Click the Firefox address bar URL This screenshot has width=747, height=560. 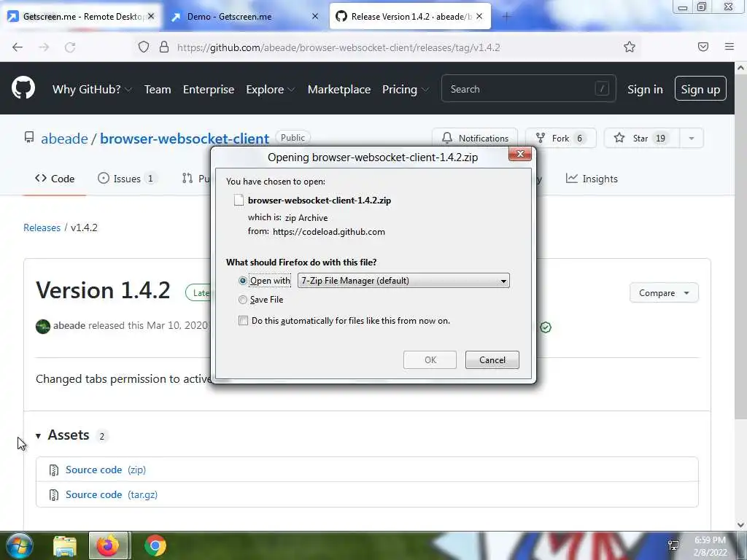[x=338, y=47]
